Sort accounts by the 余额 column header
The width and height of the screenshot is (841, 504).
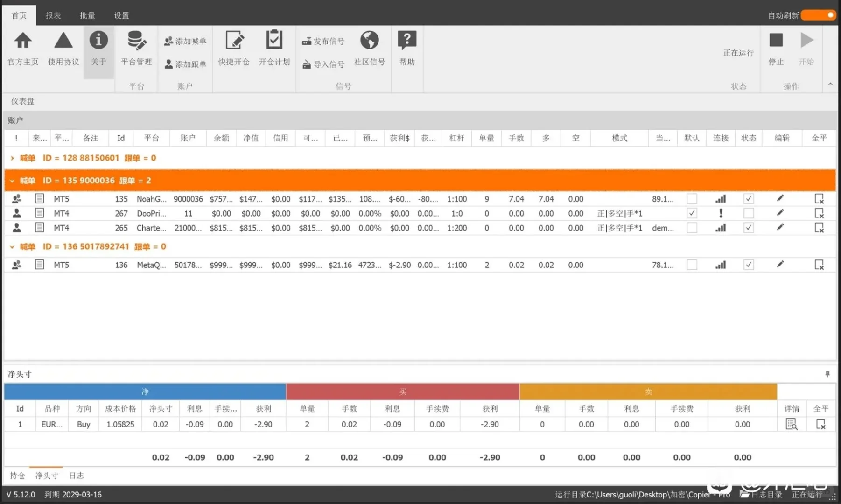(221, 138)
